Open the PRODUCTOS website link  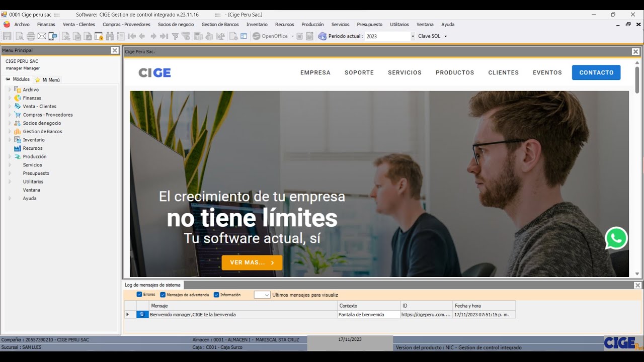(455, 72)
